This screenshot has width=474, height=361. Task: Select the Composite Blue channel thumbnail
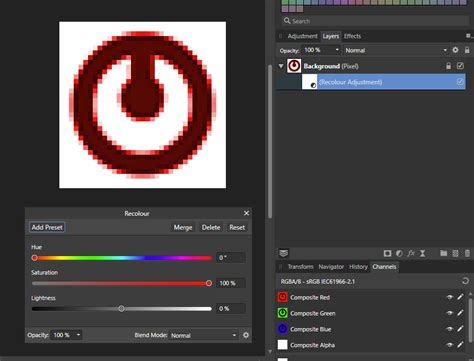pos(283,329)
